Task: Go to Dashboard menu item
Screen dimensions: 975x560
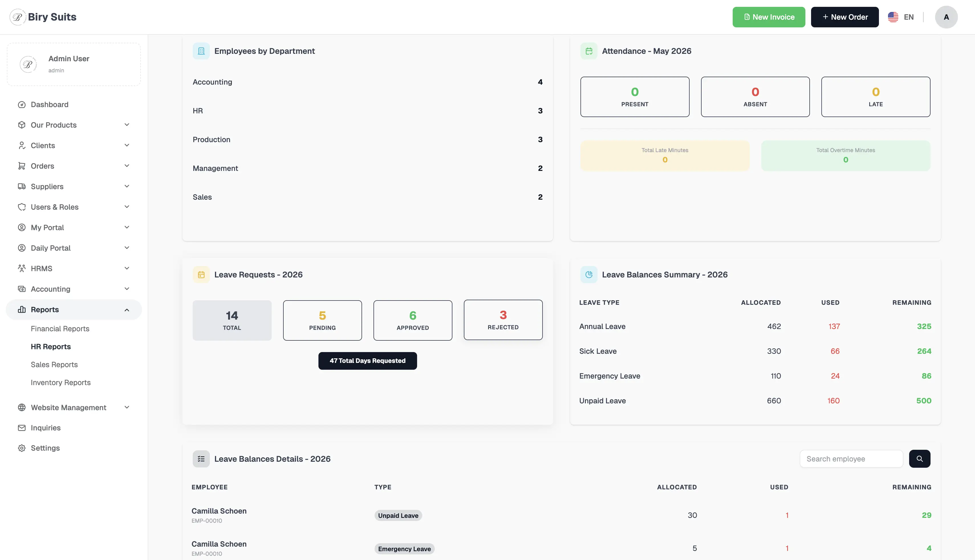Action: (74, 105)
